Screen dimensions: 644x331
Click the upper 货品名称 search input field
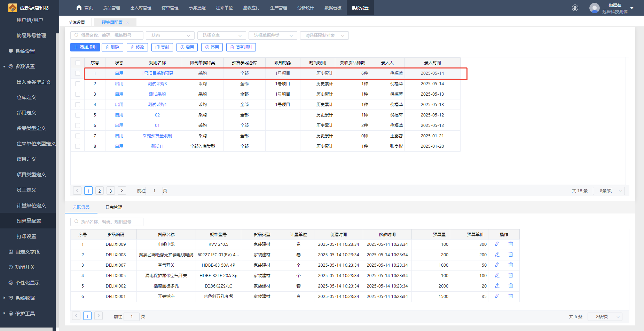[x=107, y=35]
